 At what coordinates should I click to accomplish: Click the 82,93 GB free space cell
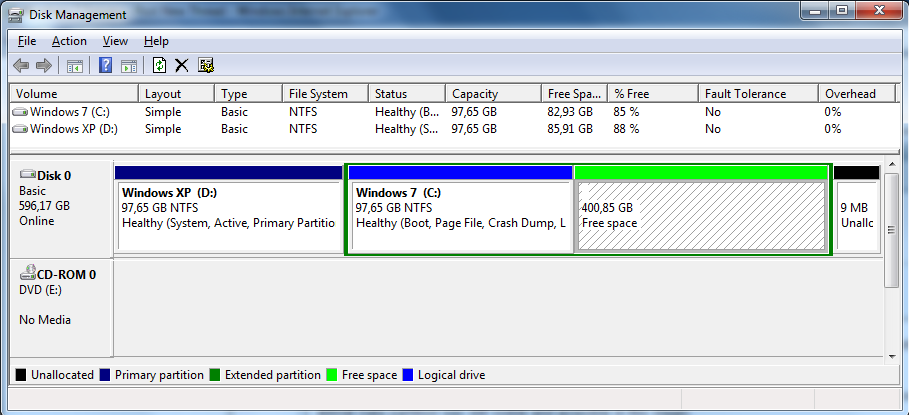click(570, 112)
